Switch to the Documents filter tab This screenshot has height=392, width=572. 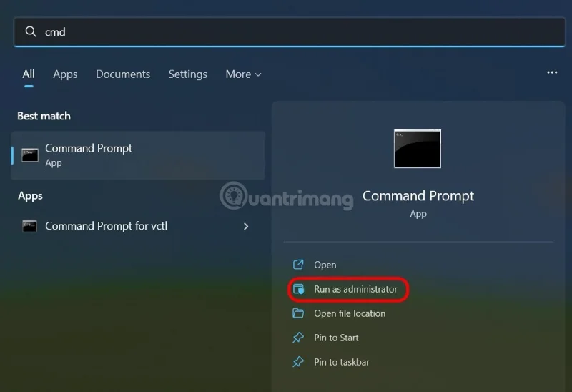coord(123,74)
